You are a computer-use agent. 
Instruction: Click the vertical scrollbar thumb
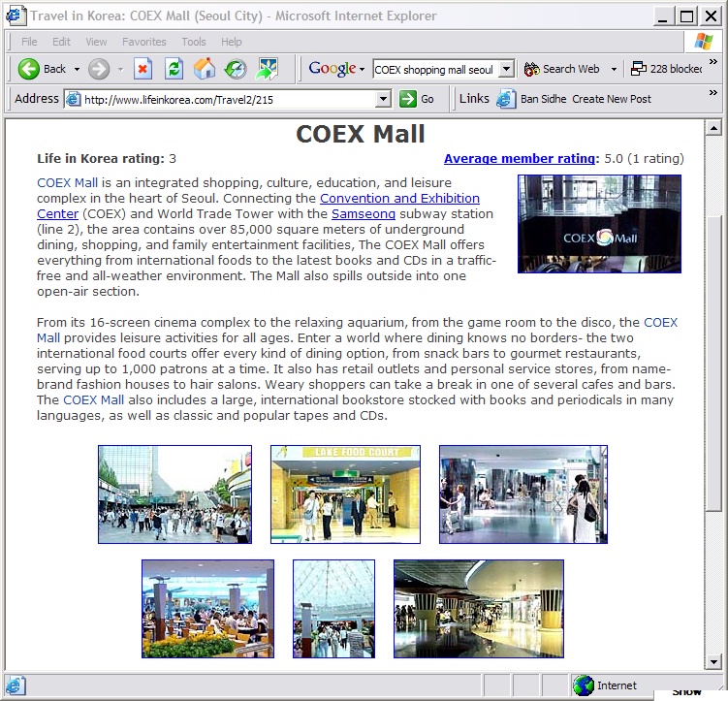point(712,364)
